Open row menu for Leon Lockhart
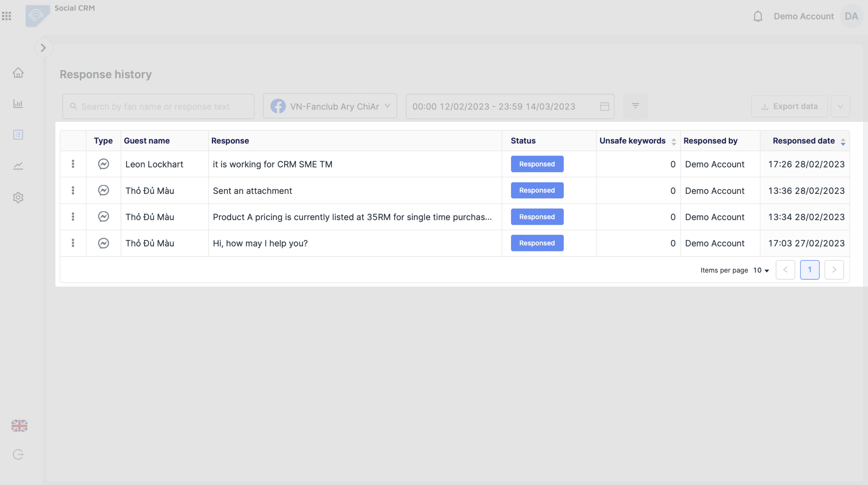 pyautogui.click(x=73, y=164)
